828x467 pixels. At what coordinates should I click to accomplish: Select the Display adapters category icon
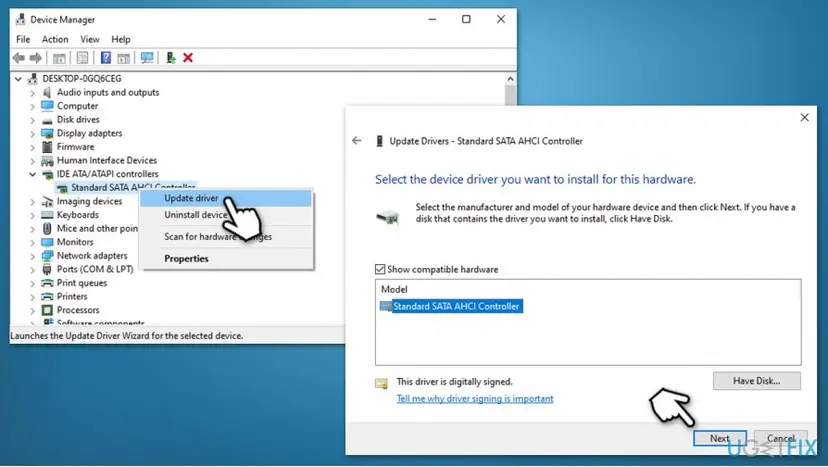click(48, 133)
